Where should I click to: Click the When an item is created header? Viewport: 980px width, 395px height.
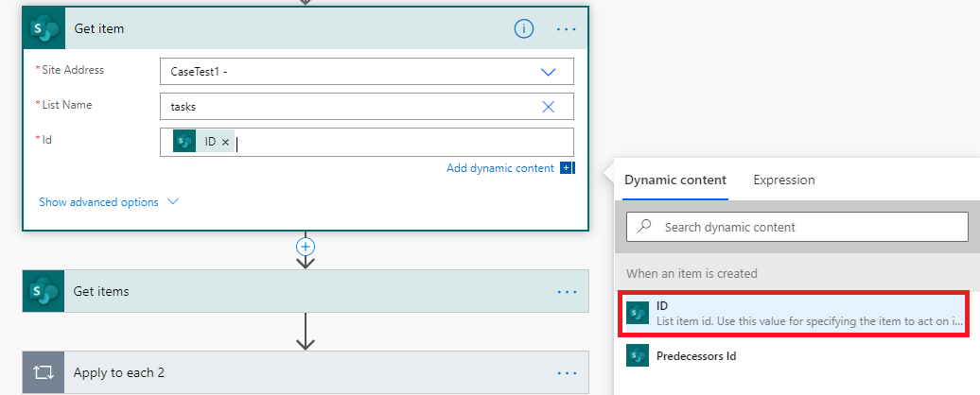[691, 273]
